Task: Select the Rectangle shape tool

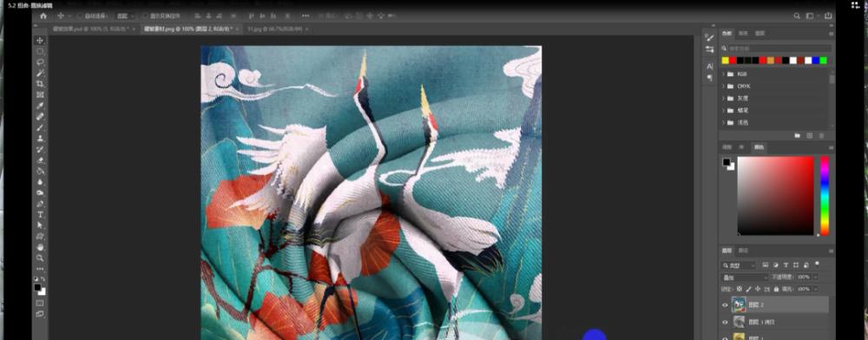Action: 40,236
